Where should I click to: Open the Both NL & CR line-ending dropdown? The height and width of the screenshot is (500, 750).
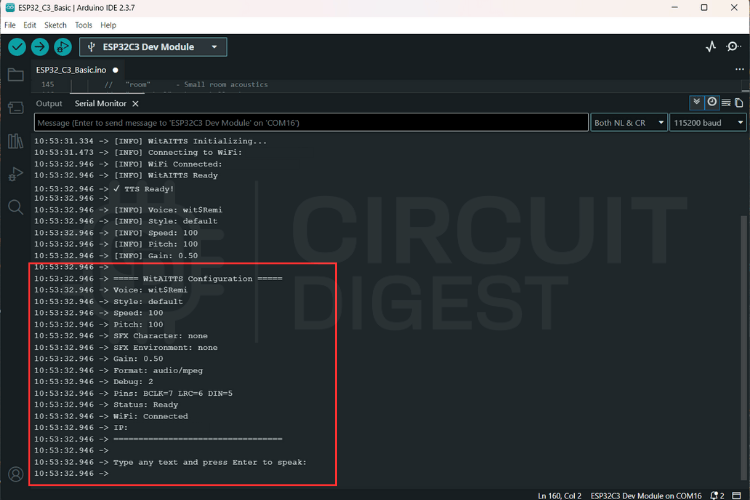coord(629,122)
